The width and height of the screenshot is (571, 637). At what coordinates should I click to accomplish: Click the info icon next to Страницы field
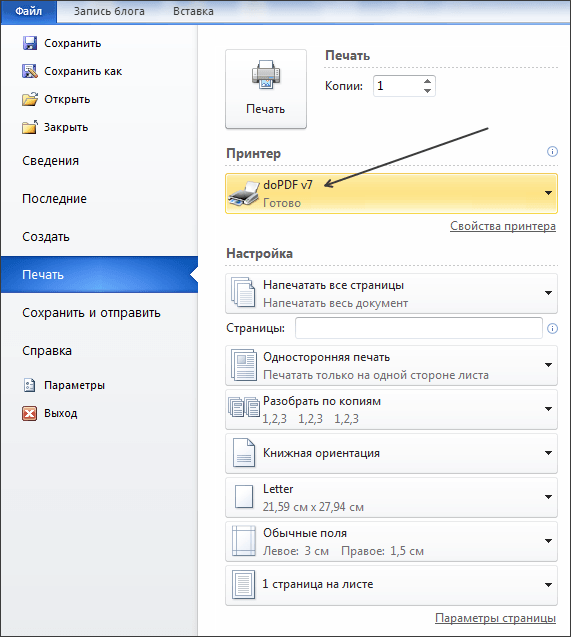(552, 328)
